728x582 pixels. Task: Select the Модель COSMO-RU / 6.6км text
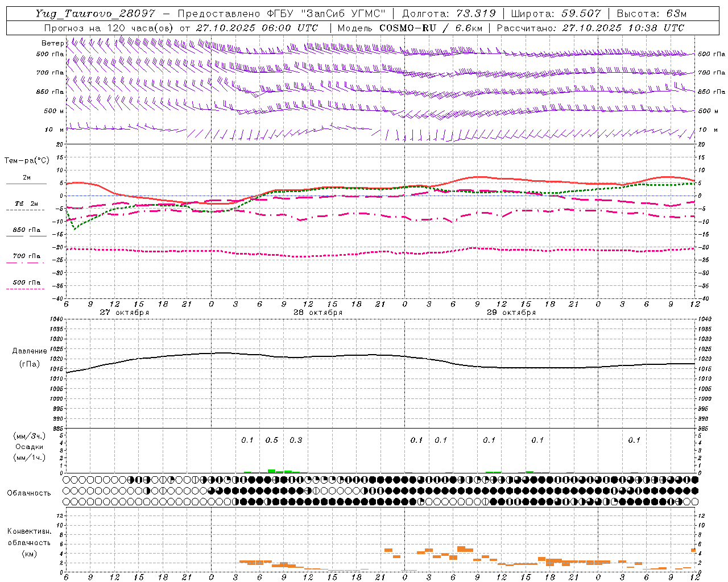[409, 28]
